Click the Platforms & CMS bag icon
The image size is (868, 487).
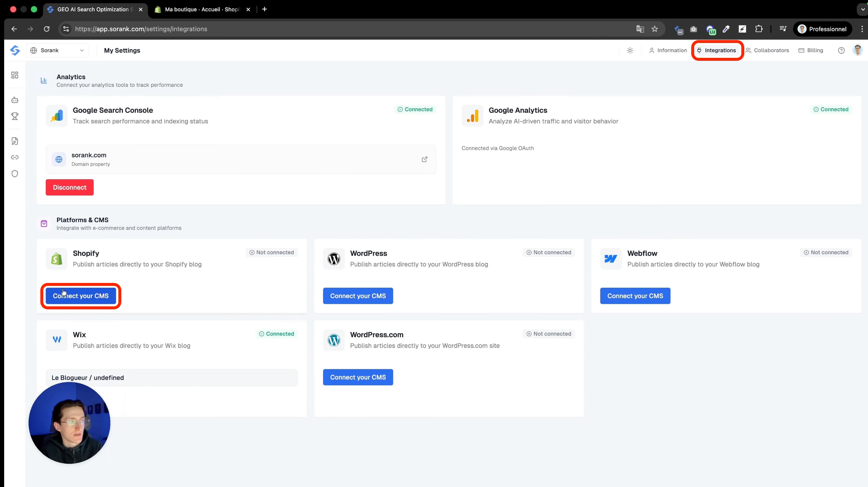tap(44, 224)
